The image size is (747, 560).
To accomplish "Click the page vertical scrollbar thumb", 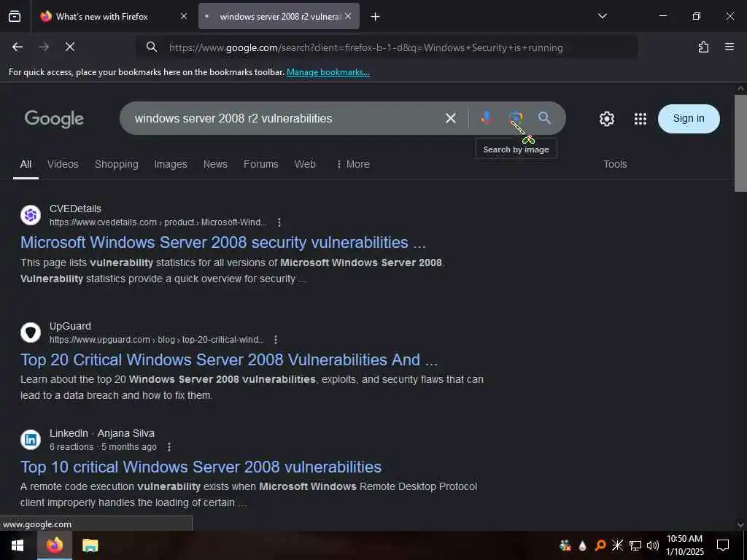I will (740, 143).
